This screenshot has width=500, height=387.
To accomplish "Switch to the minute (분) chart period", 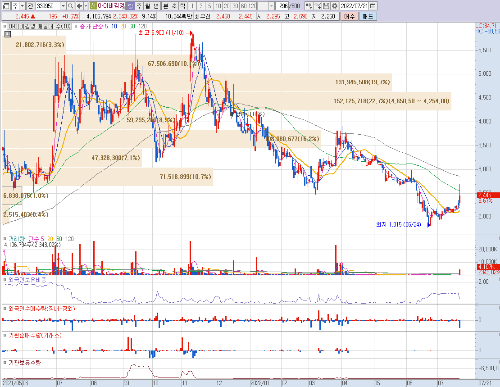I will [x=166, y=6].
